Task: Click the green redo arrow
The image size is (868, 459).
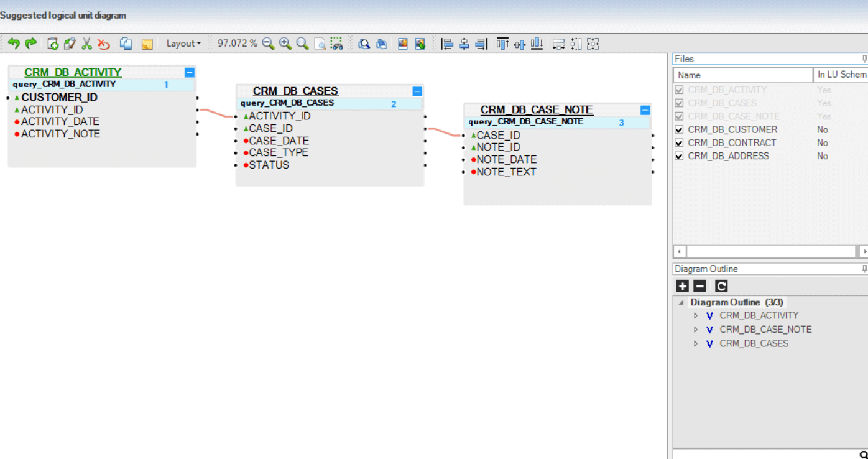Action: point(30,44)
